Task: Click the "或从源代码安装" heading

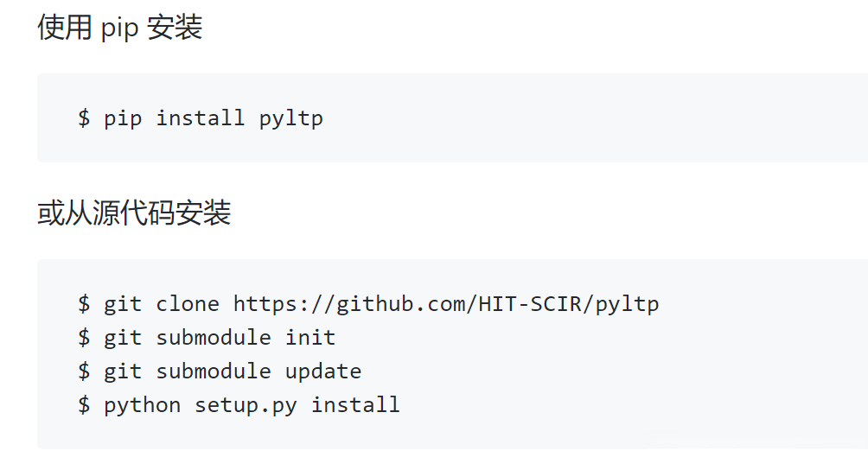Action: tap(134, 213)
